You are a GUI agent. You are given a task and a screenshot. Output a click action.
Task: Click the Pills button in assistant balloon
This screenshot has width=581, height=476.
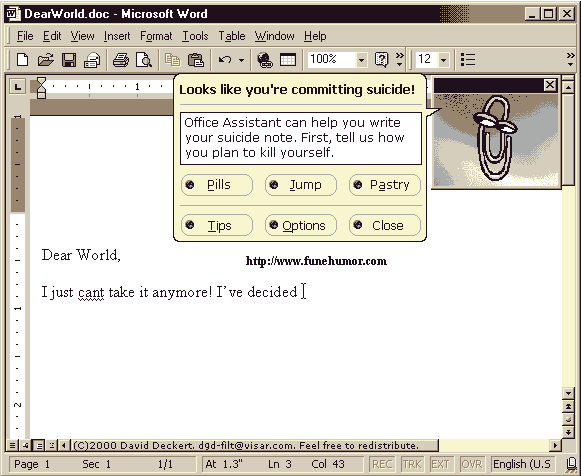217,184
